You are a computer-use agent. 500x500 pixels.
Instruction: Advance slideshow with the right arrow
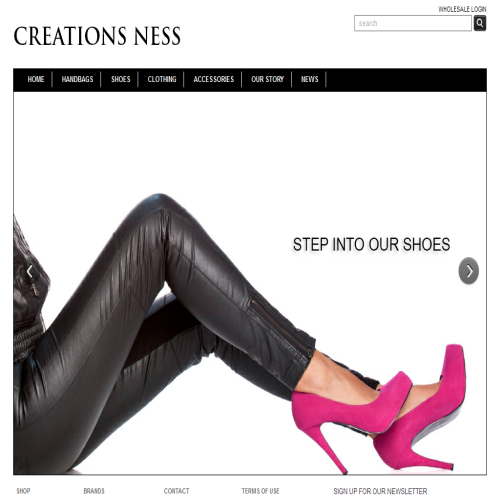[469, 271]
